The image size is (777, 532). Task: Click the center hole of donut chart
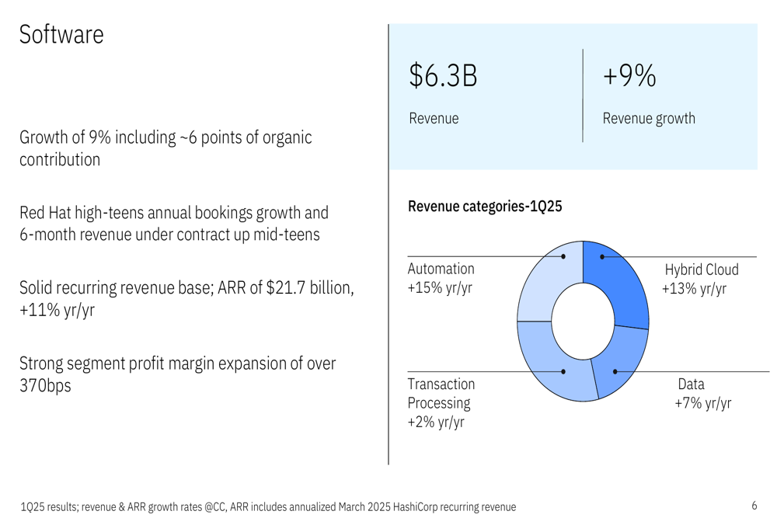pos(584,321)
